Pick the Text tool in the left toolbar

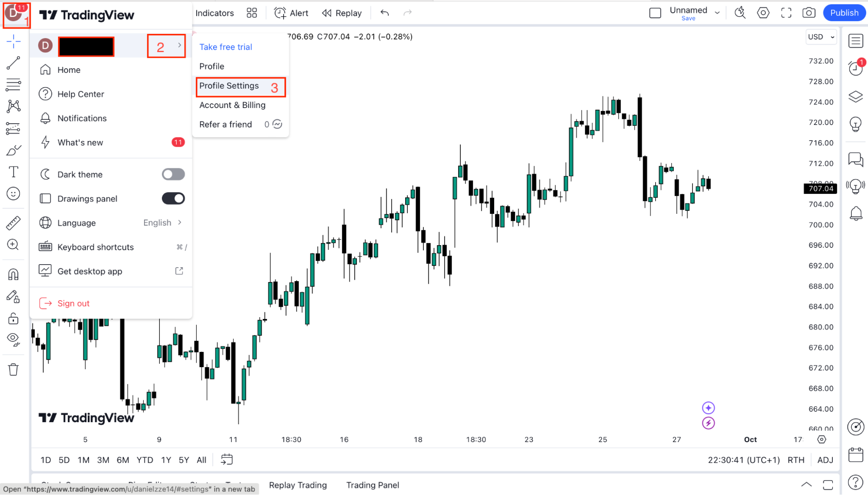[x=13, y=172]
